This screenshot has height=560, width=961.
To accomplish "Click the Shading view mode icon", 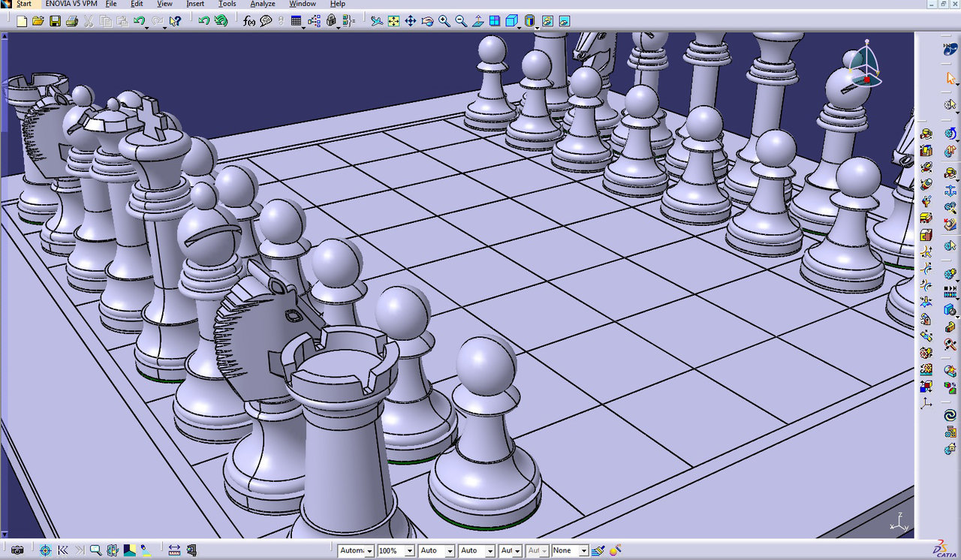I will 530,21.
